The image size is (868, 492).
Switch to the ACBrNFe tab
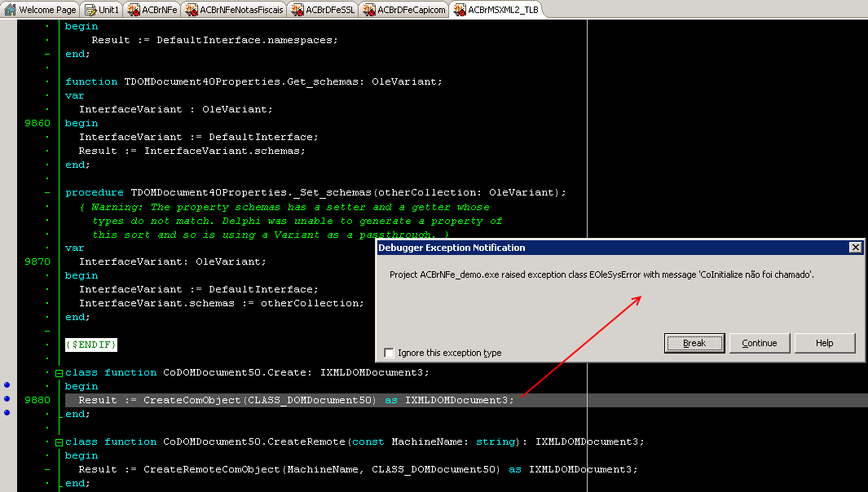click(x=152, y=10)
